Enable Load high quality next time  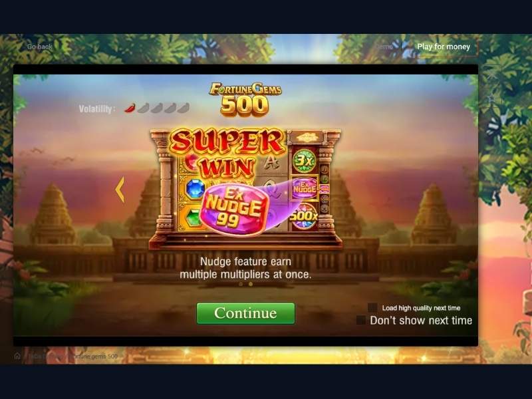tap(372, 308)
